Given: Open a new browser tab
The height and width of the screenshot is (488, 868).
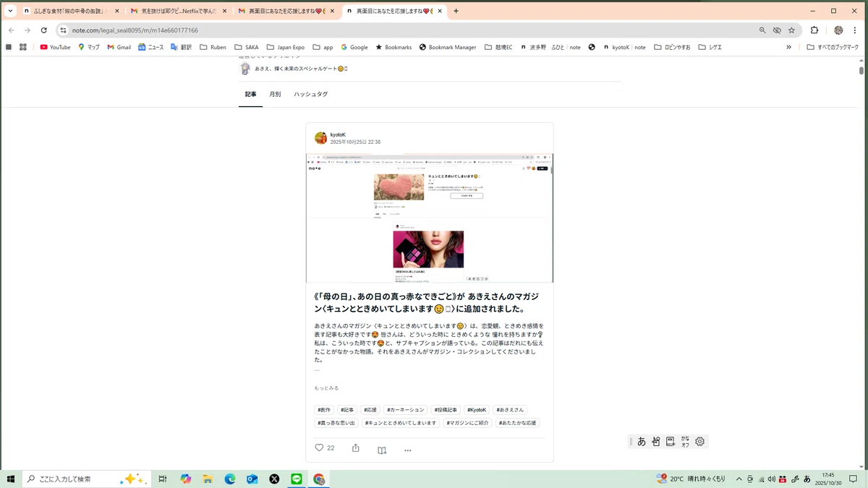Looking at the screenshot, I should (456, 11).
